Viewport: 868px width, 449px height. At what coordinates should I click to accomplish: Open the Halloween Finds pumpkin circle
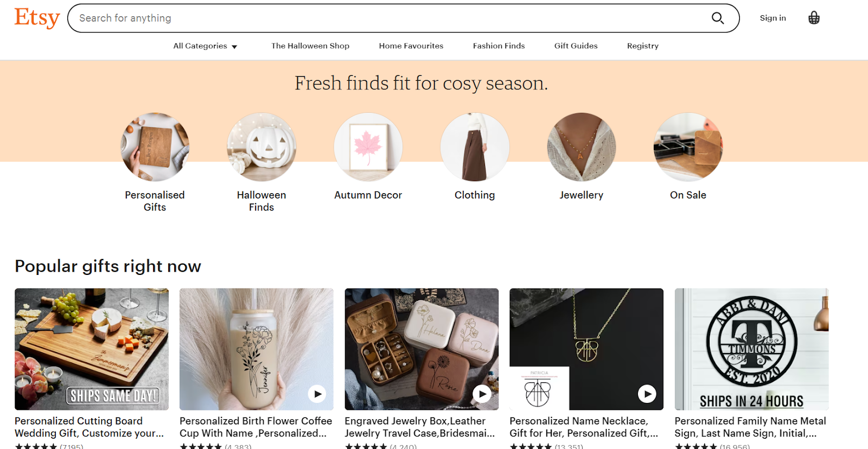[261, 147]
